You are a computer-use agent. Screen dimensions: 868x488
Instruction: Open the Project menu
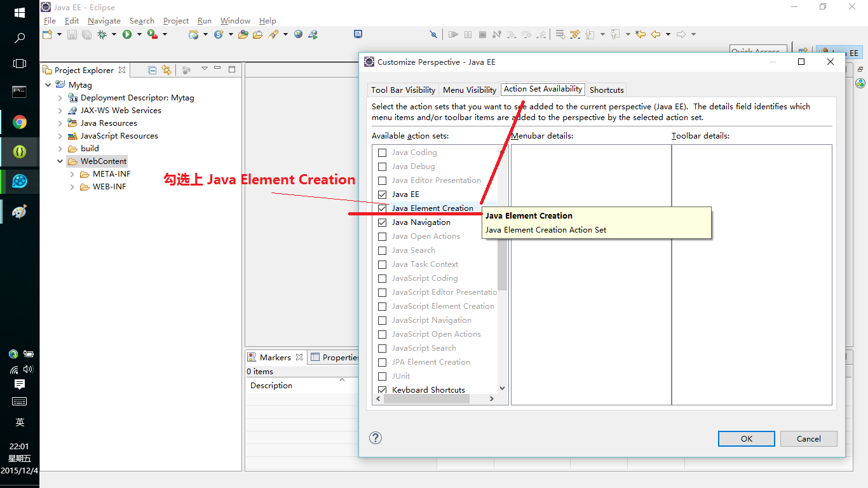[x=176, y=21]
